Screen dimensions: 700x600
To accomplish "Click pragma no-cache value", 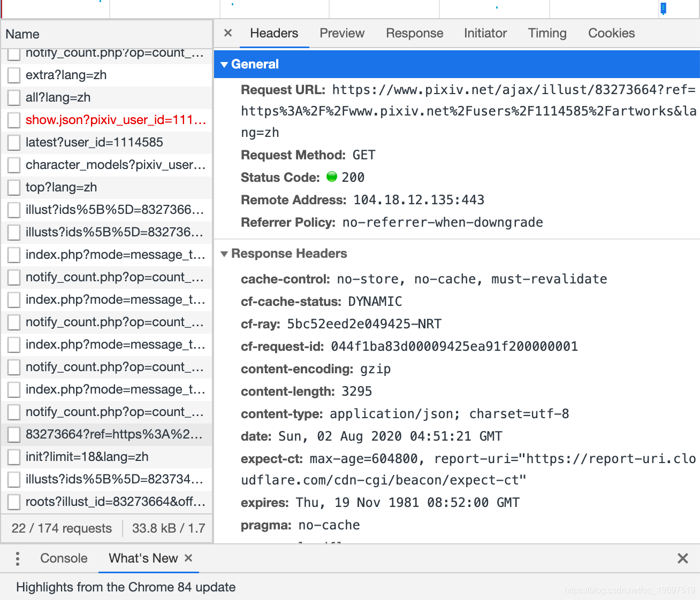I will [329, 525].
